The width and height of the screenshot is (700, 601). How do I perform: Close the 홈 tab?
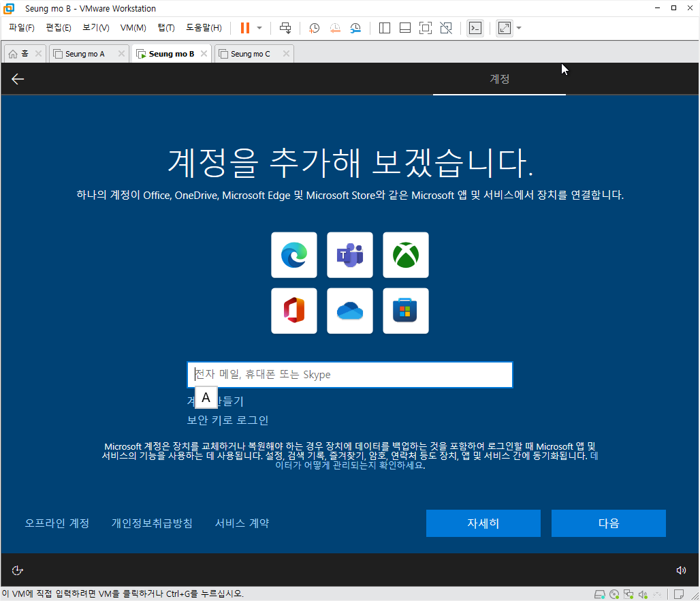click(x=38, y=54)
